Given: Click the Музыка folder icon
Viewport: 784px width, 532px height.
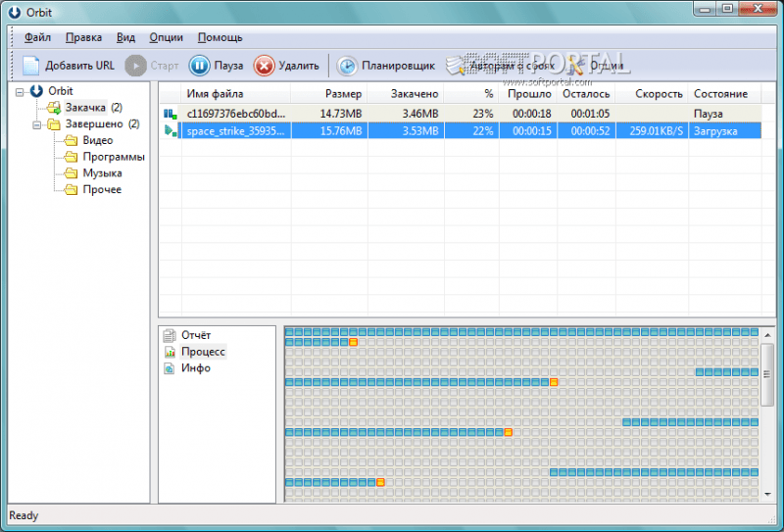Looking at the screenshot, I should pyautogui.click(x=71, y=173).
